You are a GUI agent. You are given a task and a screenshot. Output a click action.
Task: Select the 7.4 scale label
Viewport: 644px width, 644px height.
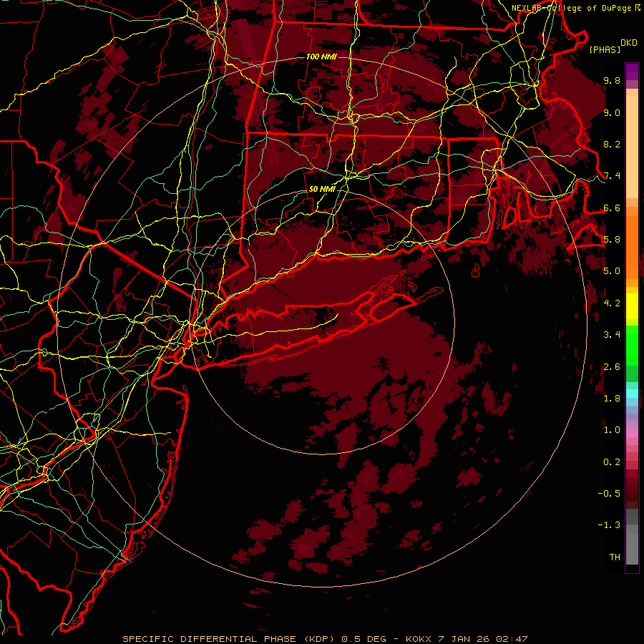click(612, 176)
